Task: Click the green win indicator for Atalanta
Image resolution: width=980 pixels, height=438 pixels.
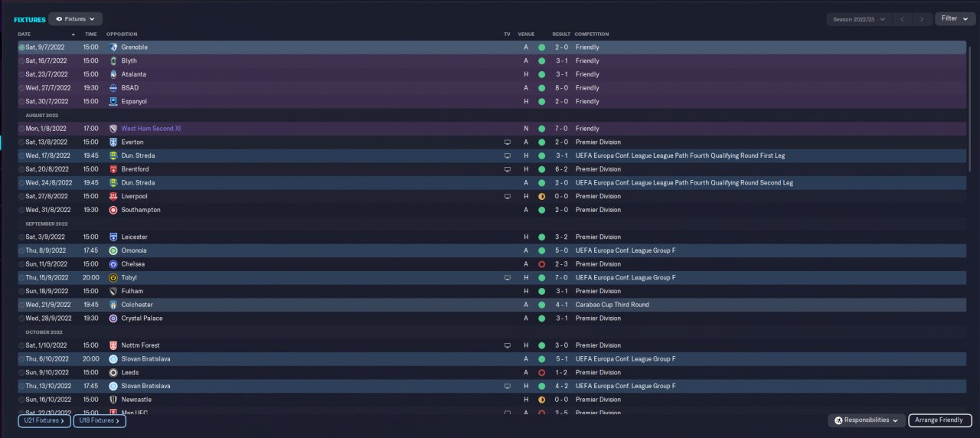Action: (541, 74)
